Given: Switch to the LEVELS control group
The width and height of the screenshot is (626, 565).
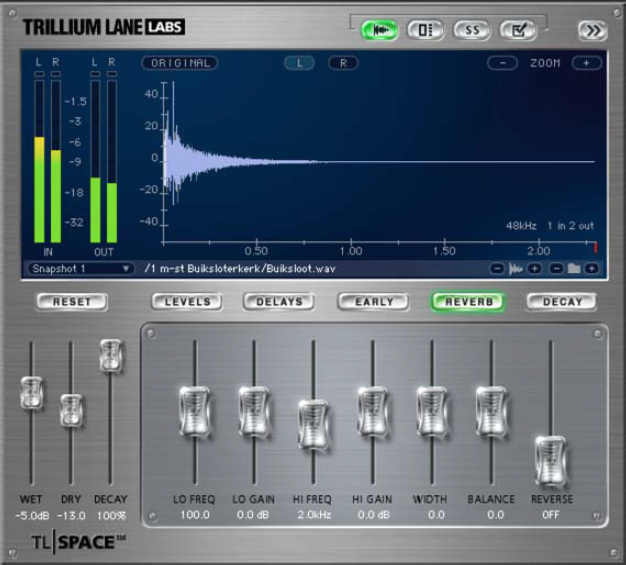Looking at the screenshot, I should [187, 302].
